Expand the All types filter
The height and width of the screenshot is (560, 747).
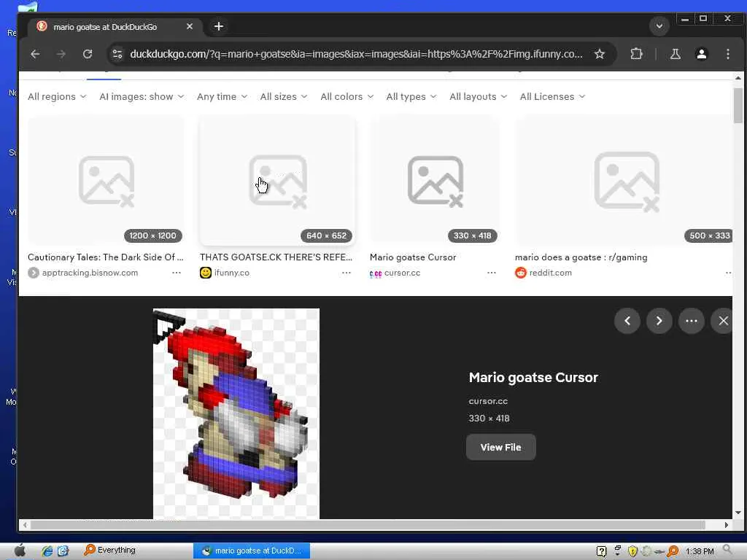pos(411,96)
